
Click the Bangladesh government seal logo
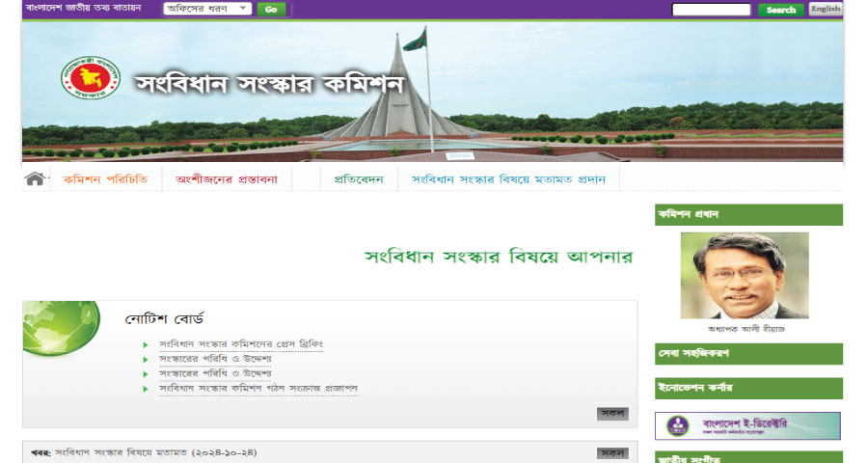pyautogui.click(x=91, y=77)
